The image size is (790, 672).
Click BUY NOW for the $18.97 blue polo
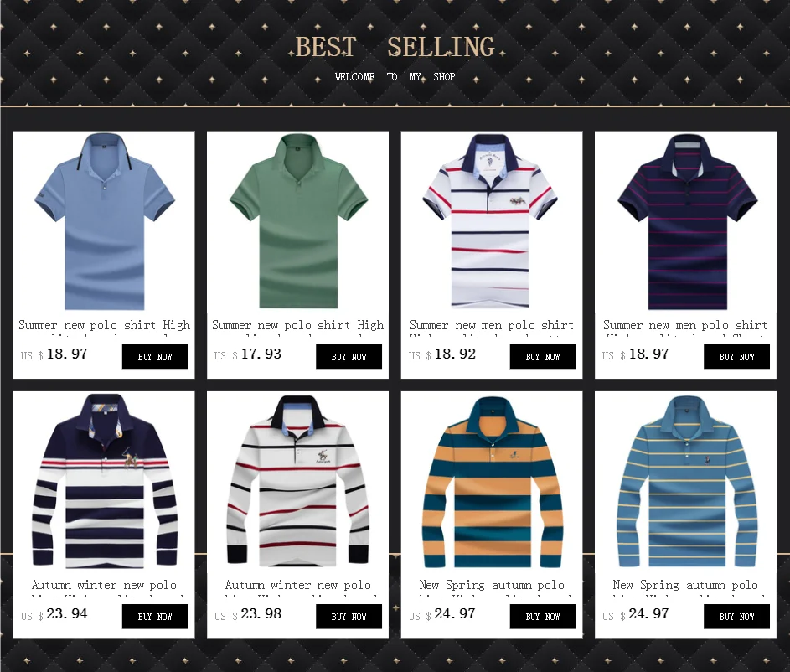(155, 357)
